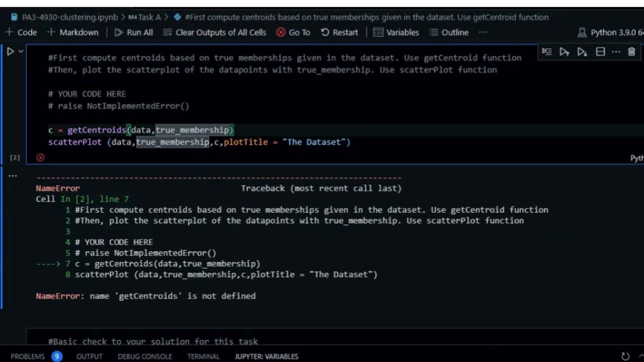Show the notebook Outline

(449, 32)
